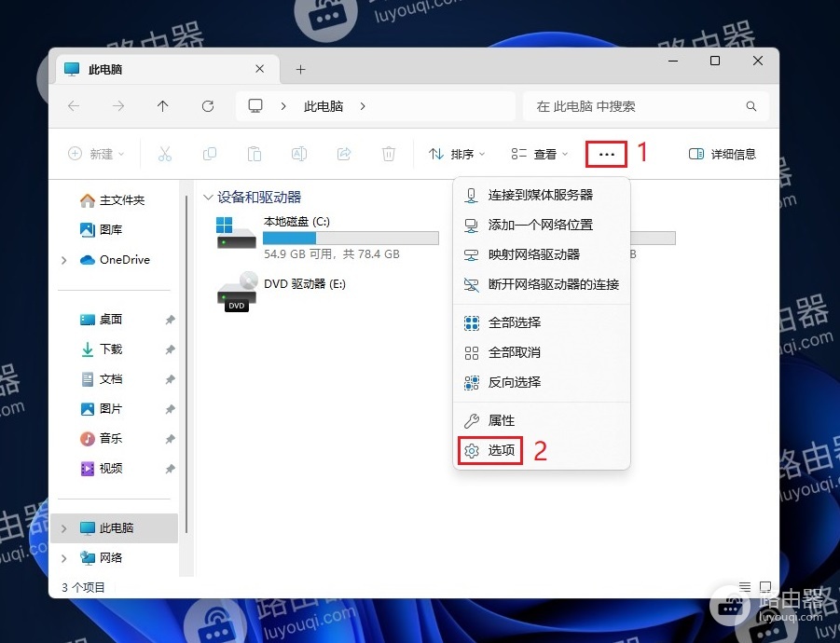
Task: Unpin 下载 using its pin icon
Action: point(170,349)
